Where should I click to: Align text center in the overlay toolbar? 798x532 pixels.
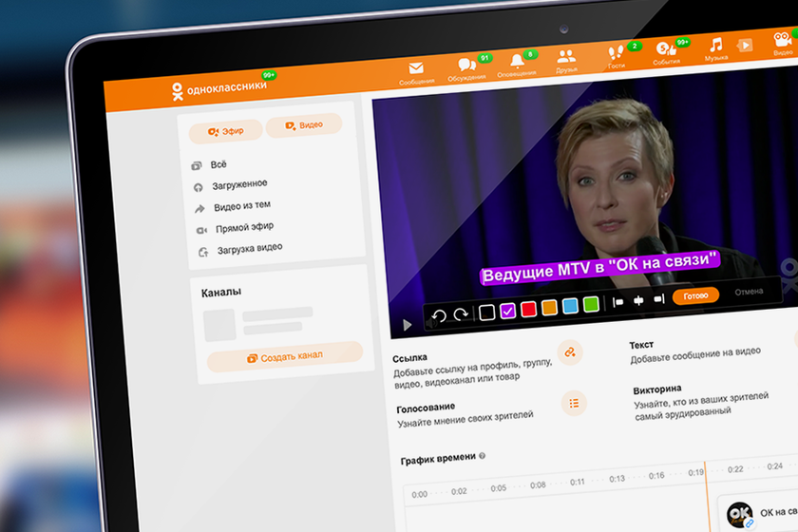coord(637,300)
